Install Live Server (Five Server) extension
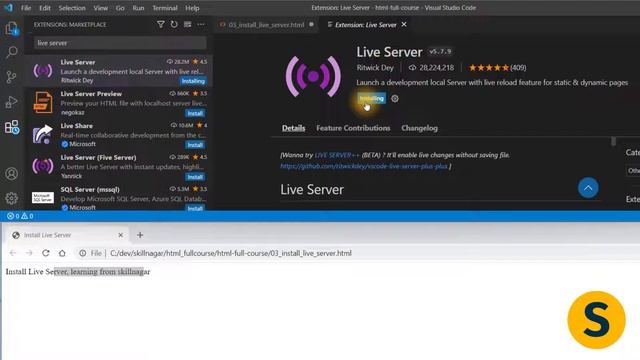Image resolution: width=640 pixels, height=360 pixels. coord(195,177)
